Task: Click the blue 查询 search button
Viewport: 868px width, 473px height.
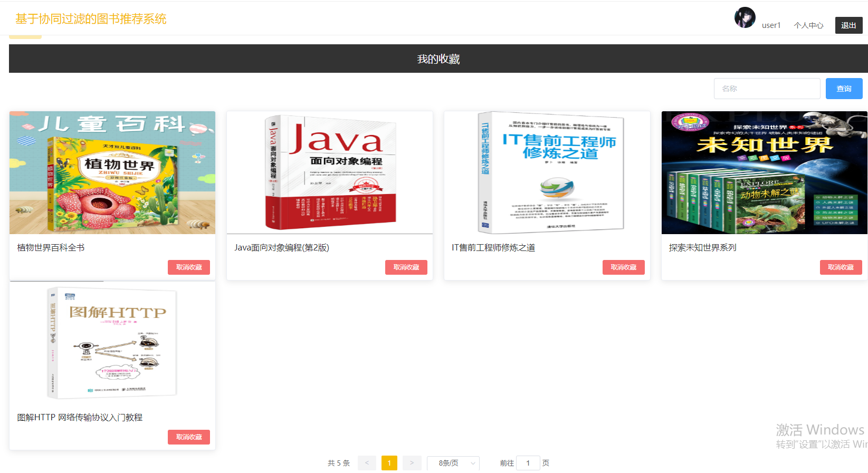Action: [844, 89]
